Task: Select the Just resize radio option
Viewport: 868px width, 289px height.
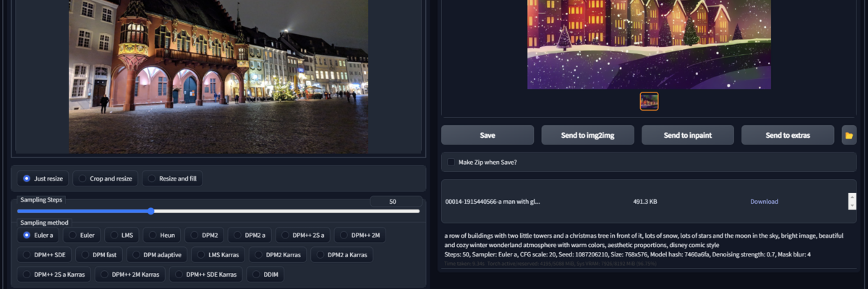Action: pos(43,178)
